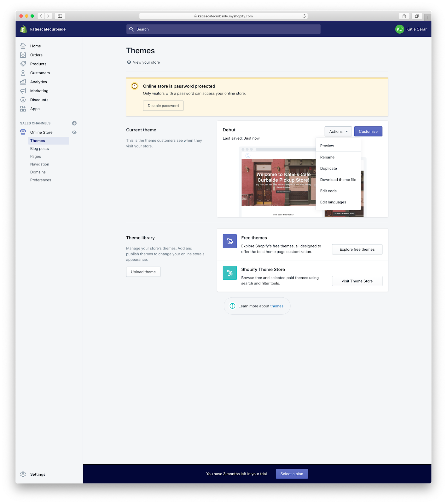
Task: Click Upload theme button
Action: [143, 272]
